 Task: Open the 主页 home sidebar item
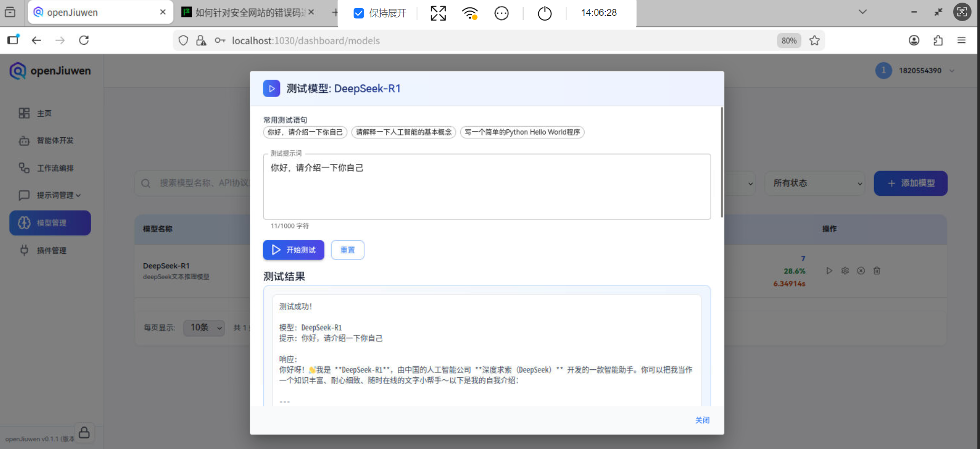pos(44,113)
